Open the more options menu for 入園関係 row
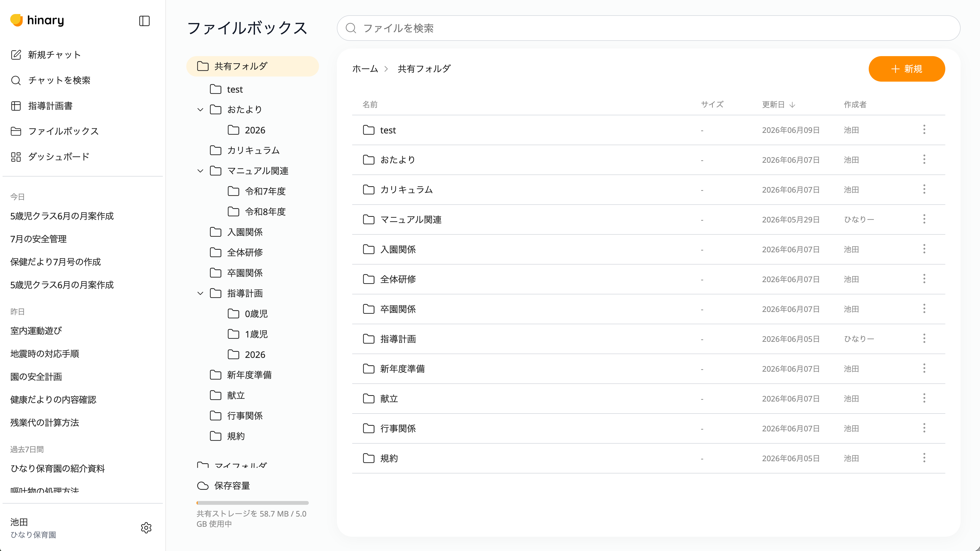The image size is (980, 551). (924, 249)
